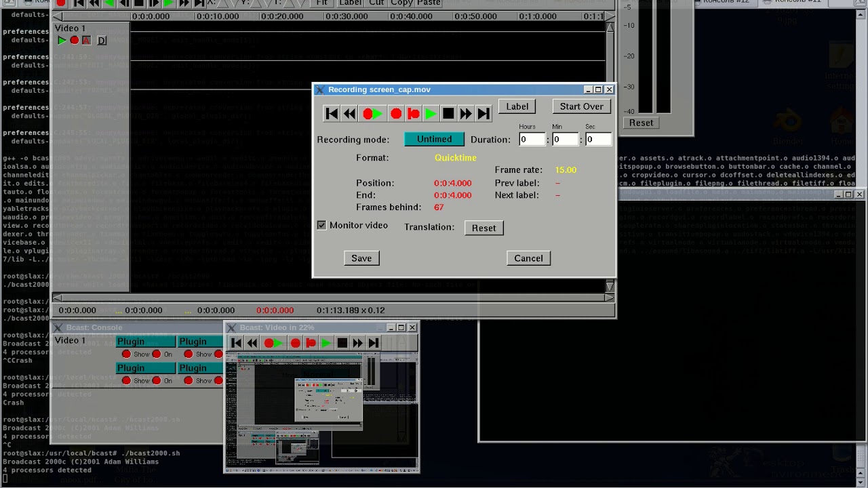The image size is (868, 488).
Task: Click the red 0:0:0.000 position readout
Action: click(x=275, y=310)
